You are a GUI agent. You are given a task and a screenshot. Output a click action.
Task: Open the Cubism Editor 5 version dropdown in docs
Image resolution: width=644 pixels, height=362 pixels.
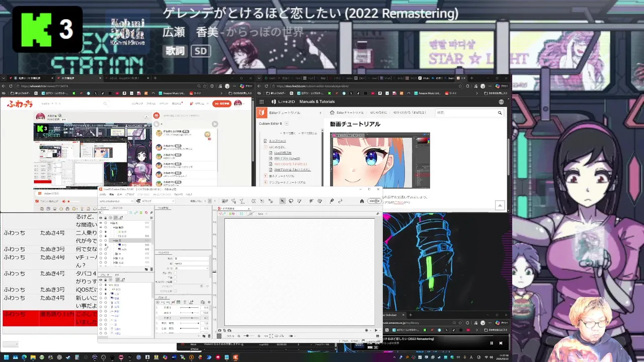pyautogui.click(x=287, y=124)
